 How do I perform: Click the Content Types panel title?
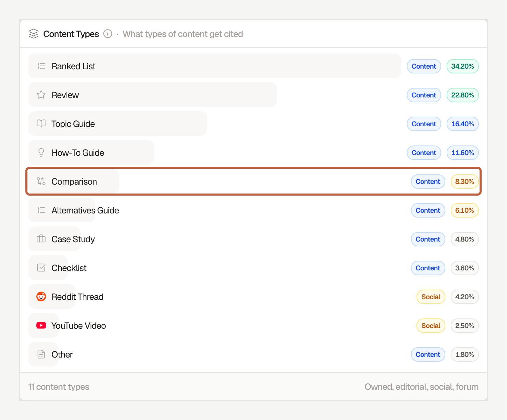coord(71,34)
